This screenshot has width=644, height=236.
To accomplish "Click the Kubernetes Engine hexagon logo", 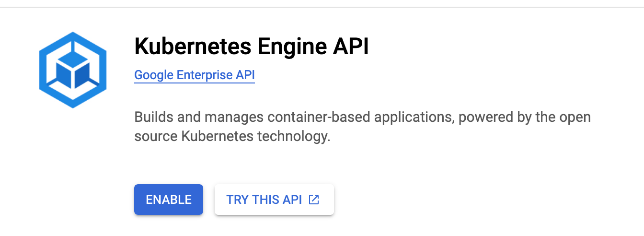I will click(x=73, y=70).
